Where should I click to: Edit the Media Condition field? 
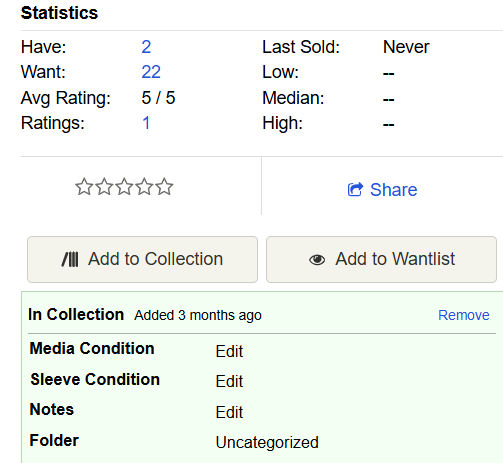229,351
